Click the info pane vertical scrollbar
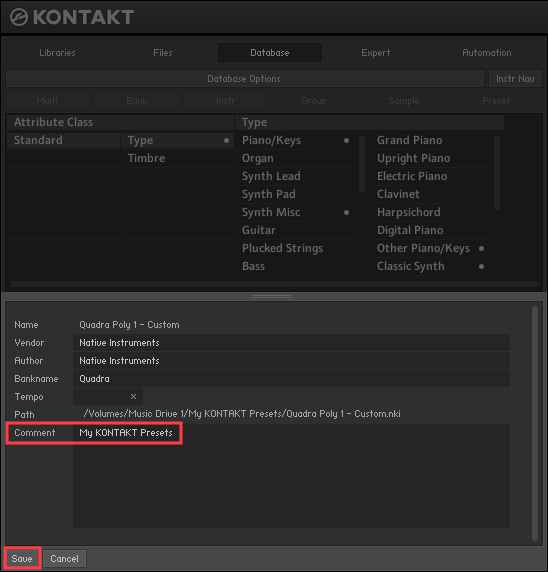The width and height of the screenshot is (548, 572). tap(535, 423)
